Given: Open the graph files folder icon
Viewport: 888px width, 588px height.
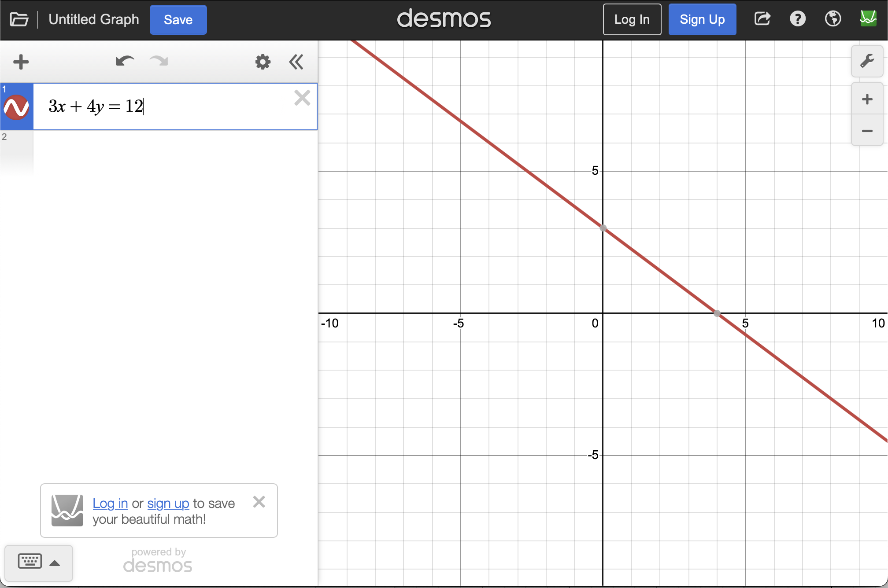Looking at the screenshot, I should [x=19, y=20].
